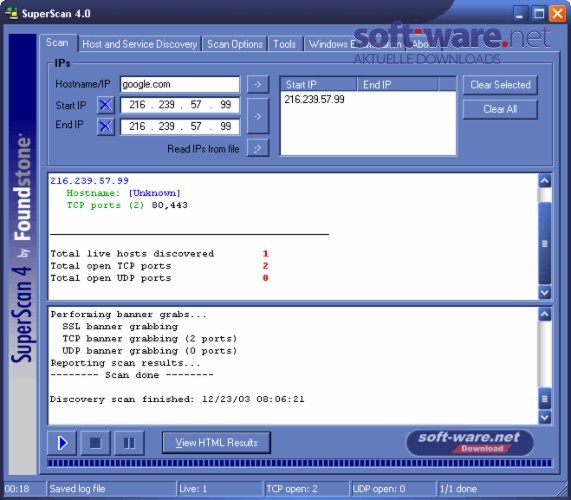
Task: Click the Total open TCP ports line
Action: pos(160,266)
